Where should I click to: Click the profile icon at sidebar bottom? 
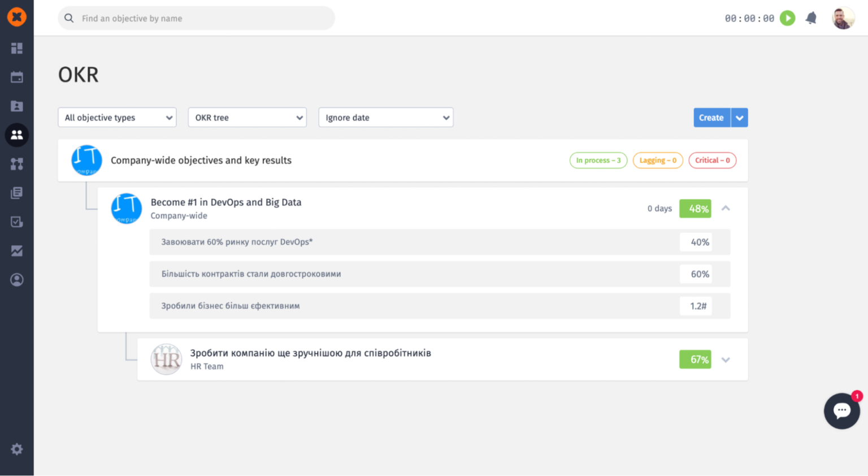click(x=16, y=279)
